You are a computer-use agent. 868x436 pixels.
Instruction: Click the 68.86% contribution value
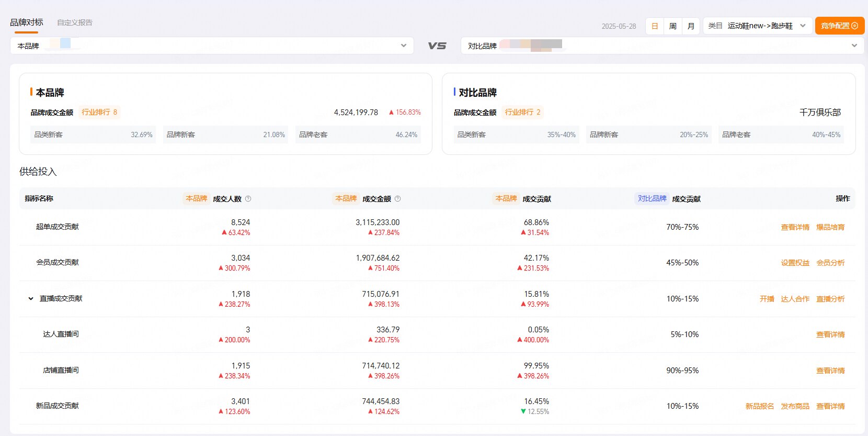click(x=536, y=222)
